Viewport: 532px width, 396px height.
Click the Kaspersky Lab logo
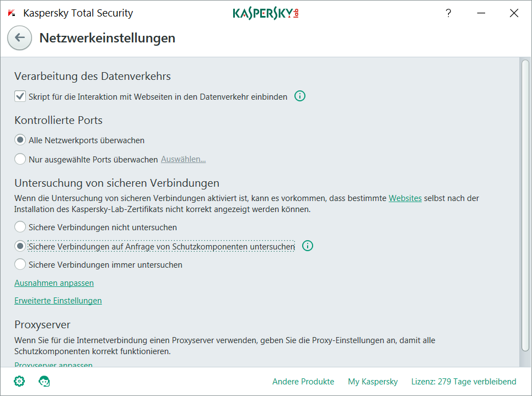coord(266,13)
